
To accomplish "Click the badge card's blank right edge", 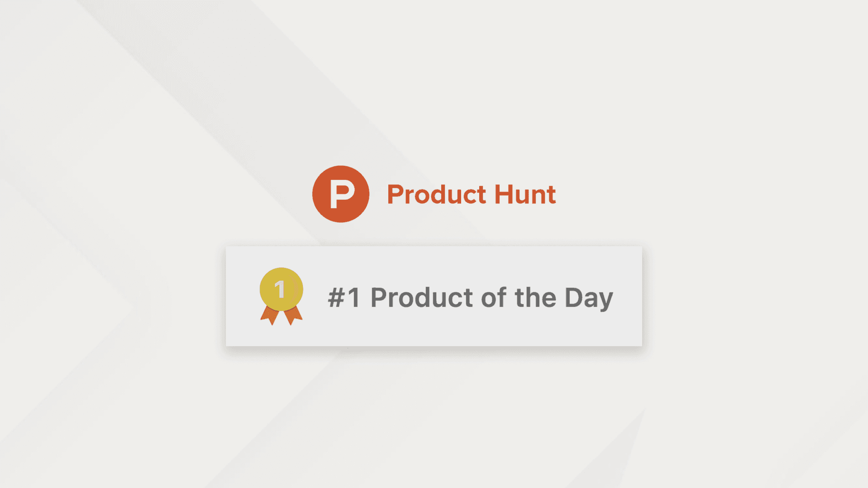I will click(629, 296).
